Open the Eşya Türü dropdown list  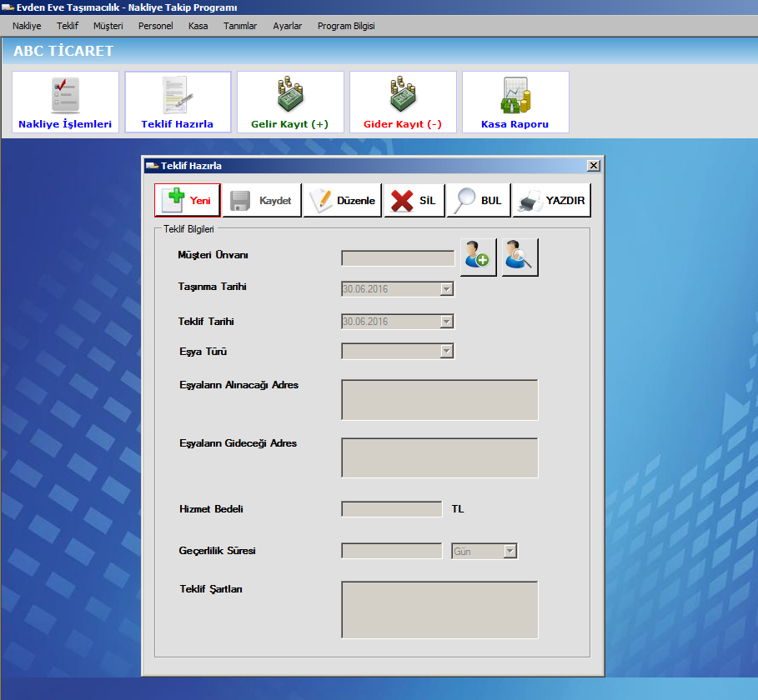447,351
